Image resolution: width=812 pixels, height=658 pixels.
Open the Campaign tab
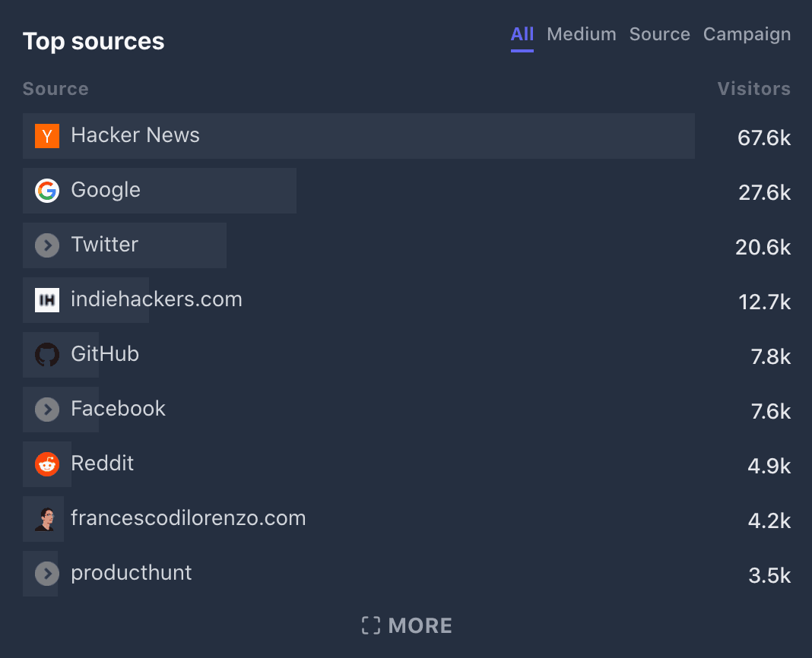747,34
